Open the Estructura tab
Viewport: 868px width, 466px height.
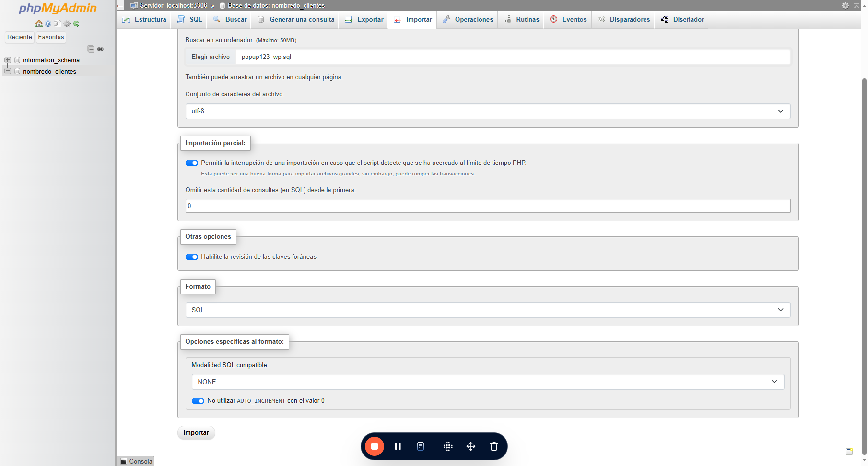144,19
